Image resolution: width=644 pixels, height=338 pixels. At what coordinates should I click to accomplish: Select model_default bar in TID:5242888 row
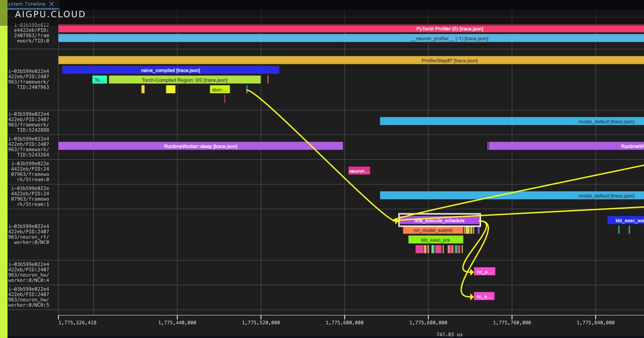512,121
